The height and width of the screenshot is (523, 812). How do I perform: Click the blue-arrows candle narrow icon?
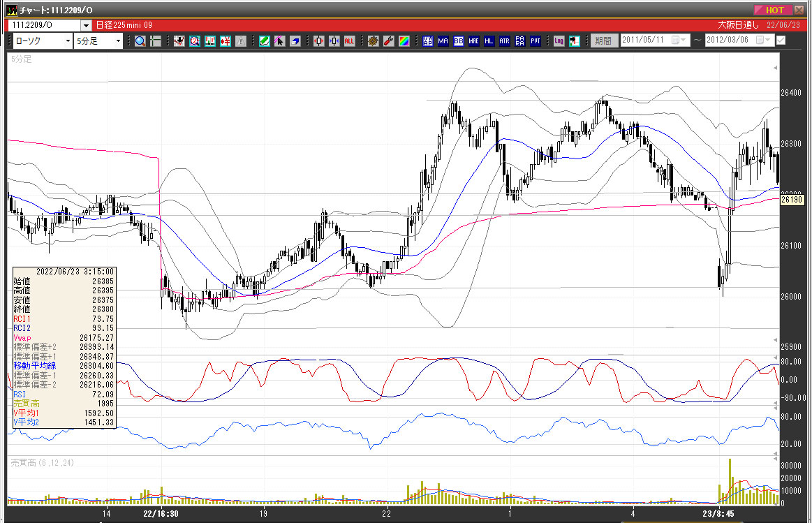(334, 41)
